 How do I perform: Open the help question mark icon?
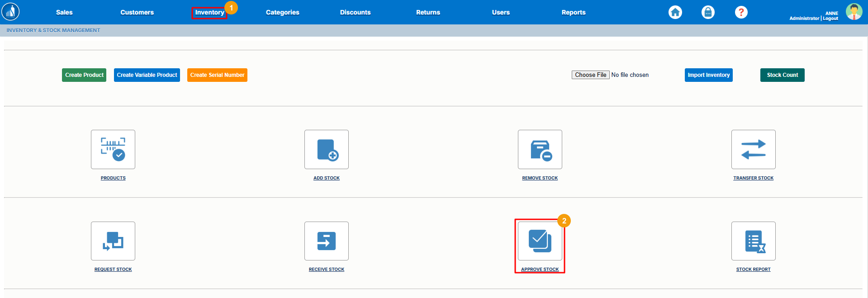pos(741,12)
